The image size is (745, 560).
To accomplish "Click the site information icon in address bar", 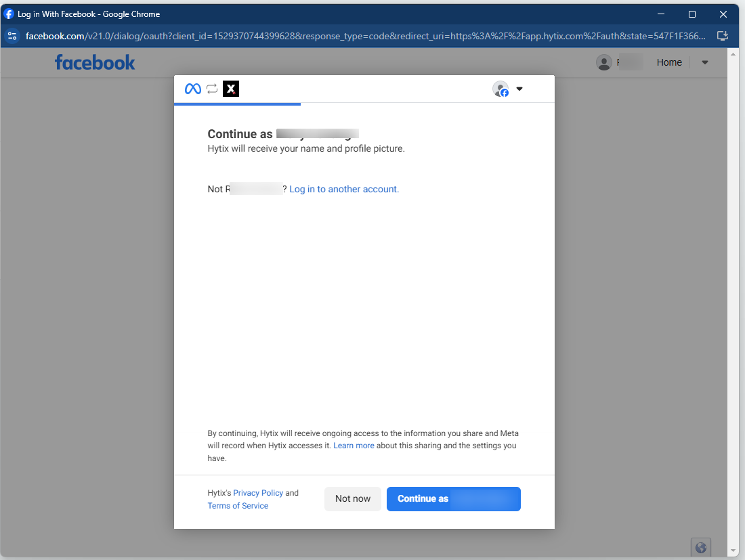I will [12, 36].
